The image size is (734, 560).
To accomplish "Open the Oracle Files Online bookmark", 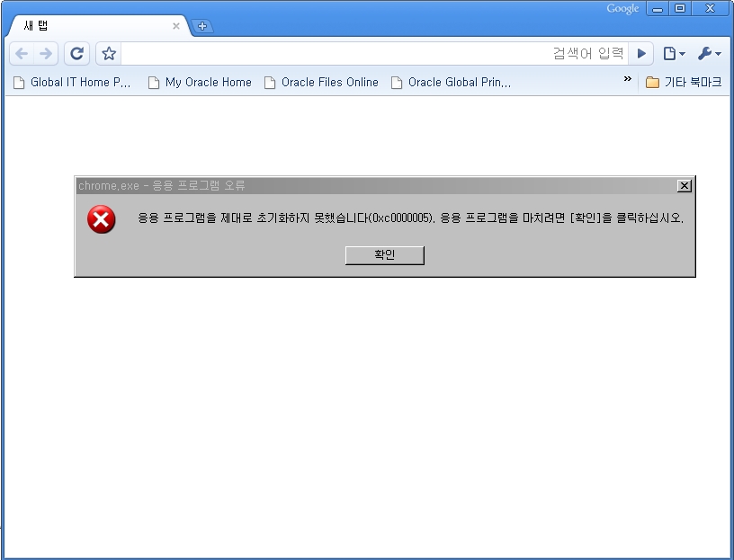I will [321, 83].
